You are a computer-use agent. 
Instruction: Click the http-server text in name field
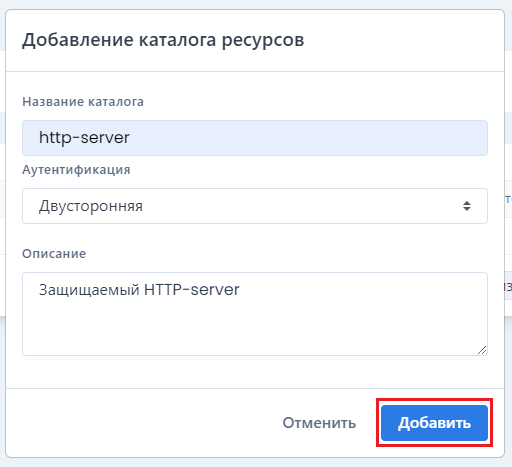click(x=84, y=138)
